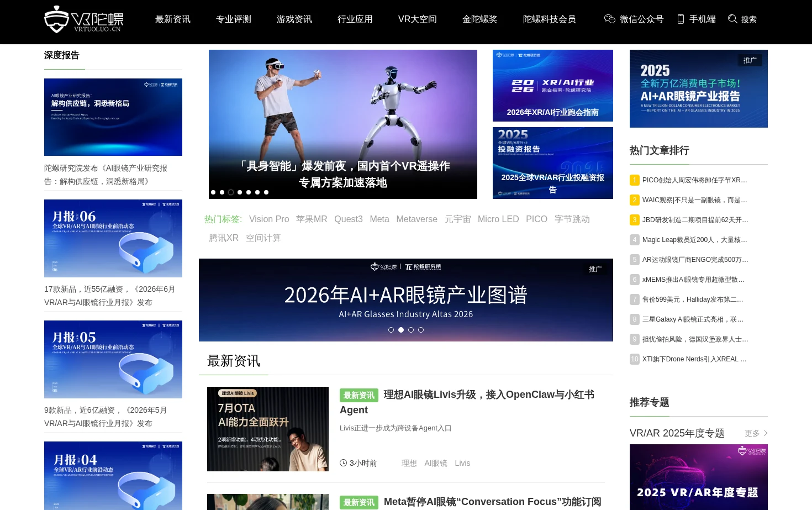This screenshot has width=812, height=510.
Task: Open the 2025全球VR/AR行业投融资报告 thumbnail
Action: pos(553,163)
